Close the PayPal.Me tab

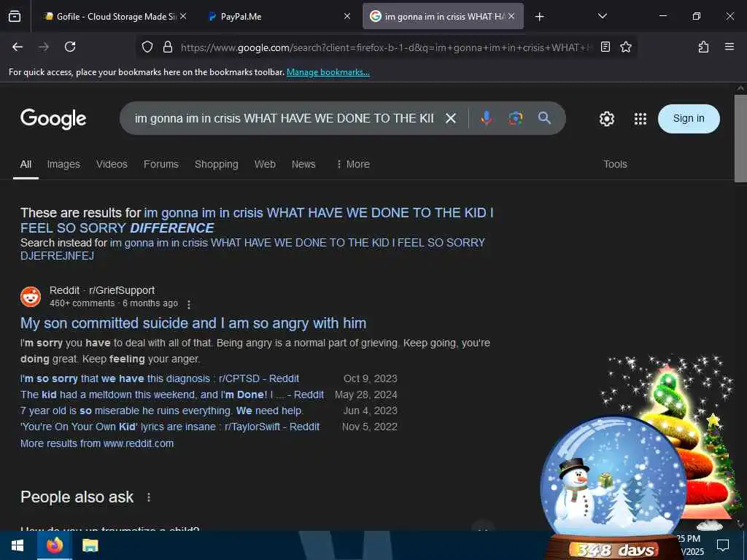(x=347, y=17)
